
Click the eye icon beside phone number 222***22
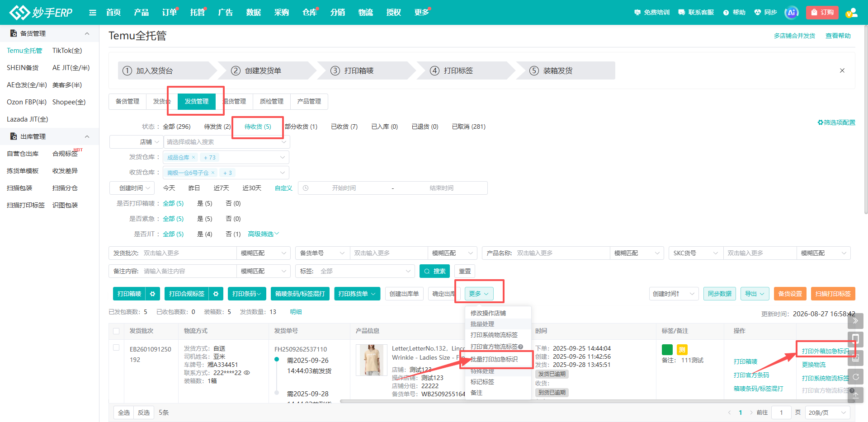(x=247, y=373)
